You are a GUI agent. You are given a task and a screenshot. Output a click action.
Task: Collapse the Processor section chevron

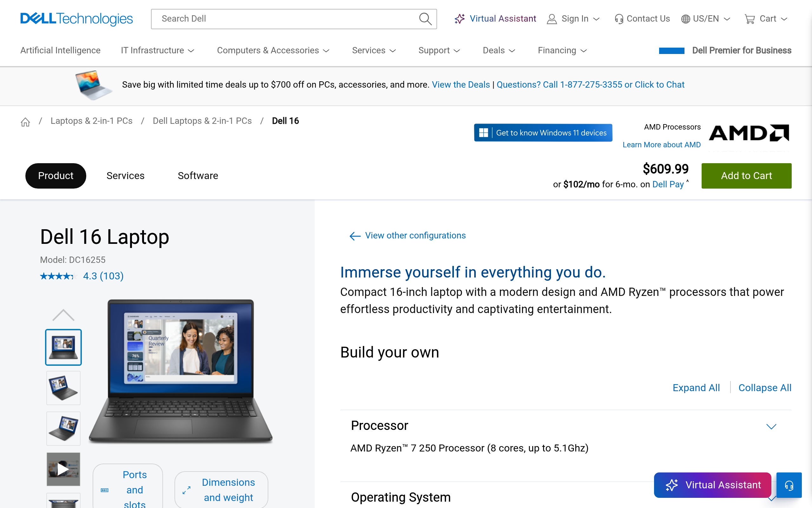(x=771, y=426)
